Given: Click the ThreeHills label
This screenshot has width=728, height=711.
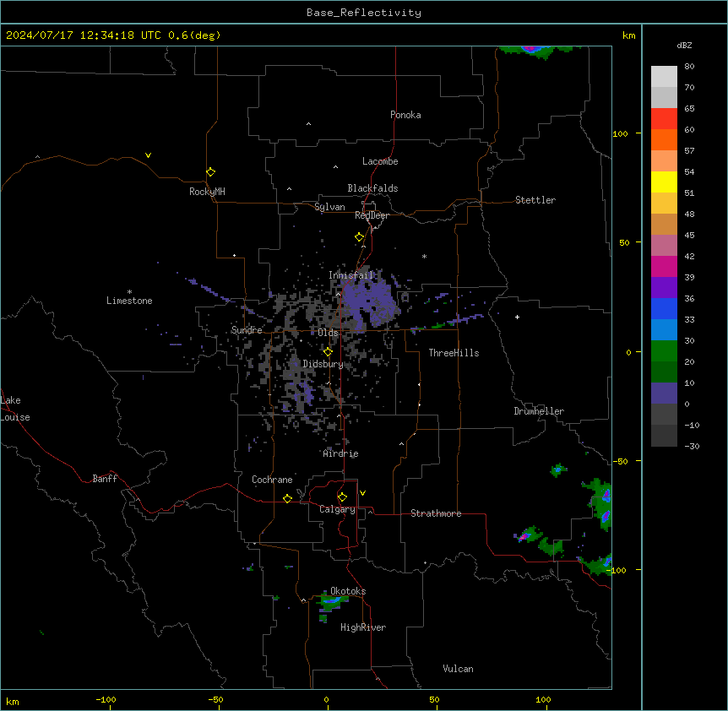Looking at the screenshot, I should (x=454, y=353).
